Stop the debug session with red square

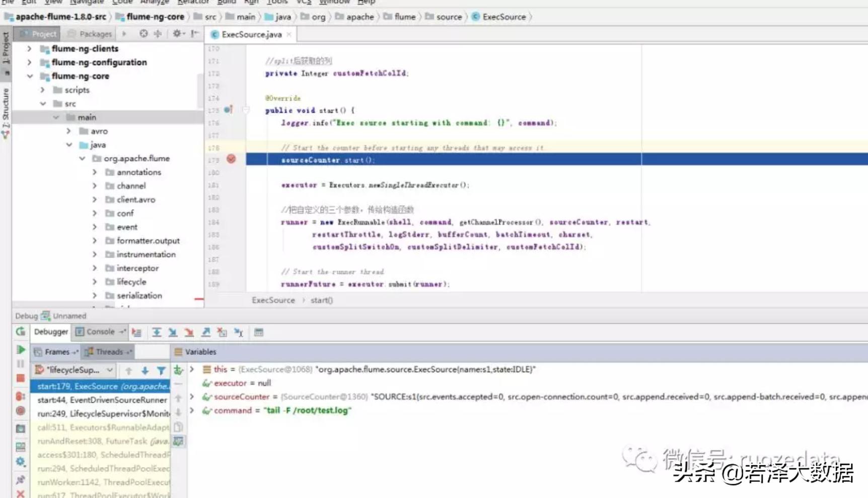21,378
